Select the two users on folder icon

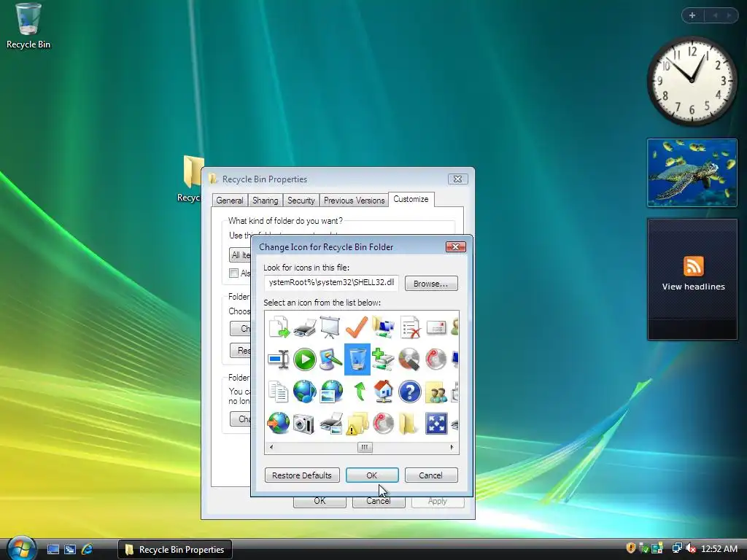coord(436,392)
